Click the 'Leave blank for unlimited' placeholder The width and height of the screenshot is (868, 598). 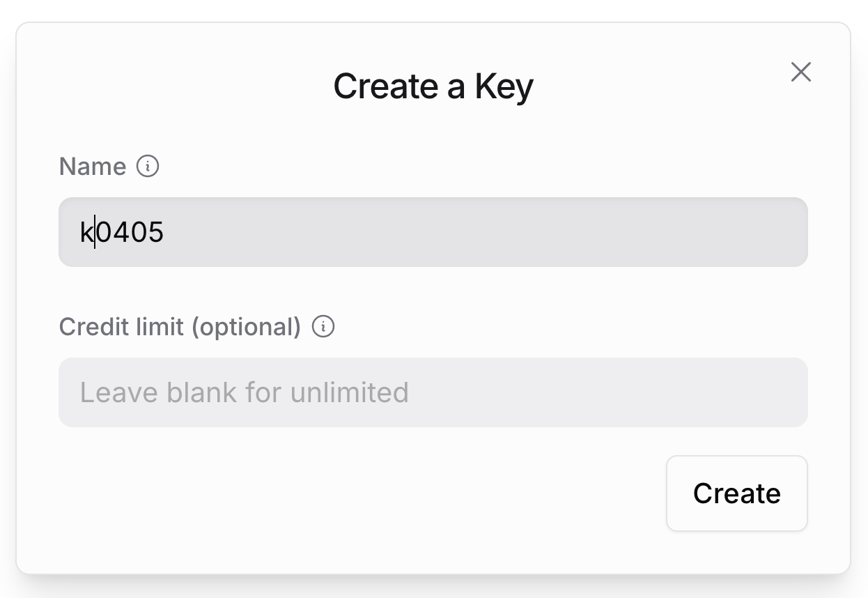pyautogui.click(x=244, y=392)
